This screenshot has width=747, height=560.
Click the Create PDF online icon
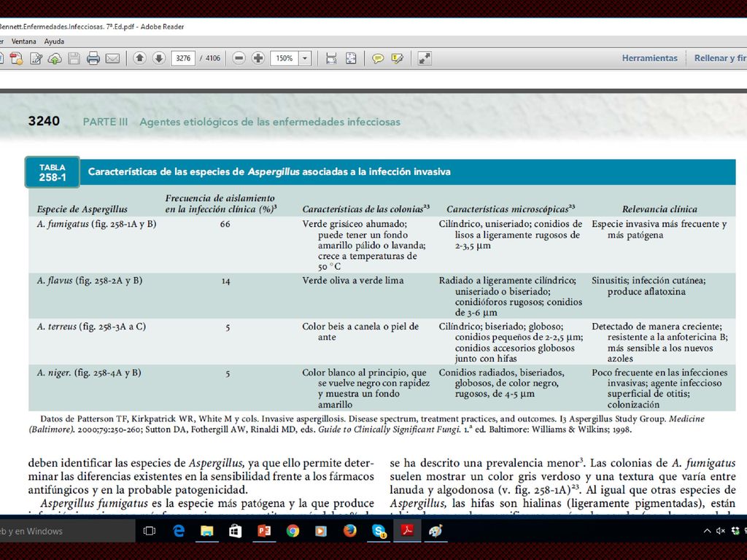(x=16, y=58)
